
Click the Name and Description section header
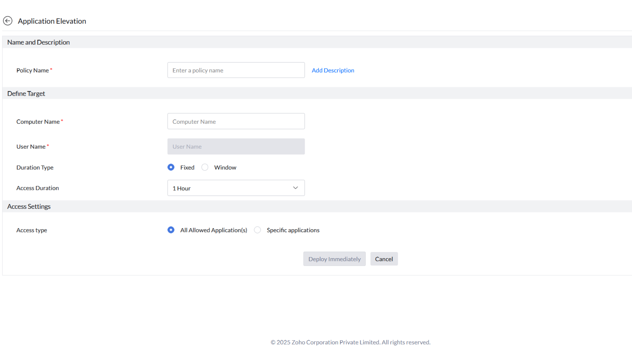(38, 42)
